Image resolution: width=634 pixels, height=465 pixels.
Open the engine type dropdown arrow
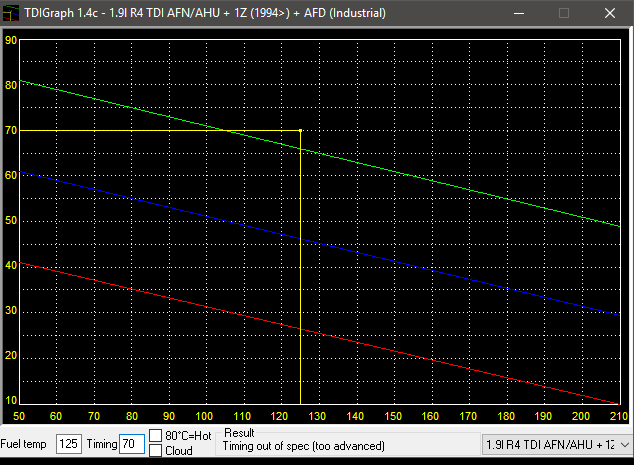pyautogui.click(x=624, y=444)
